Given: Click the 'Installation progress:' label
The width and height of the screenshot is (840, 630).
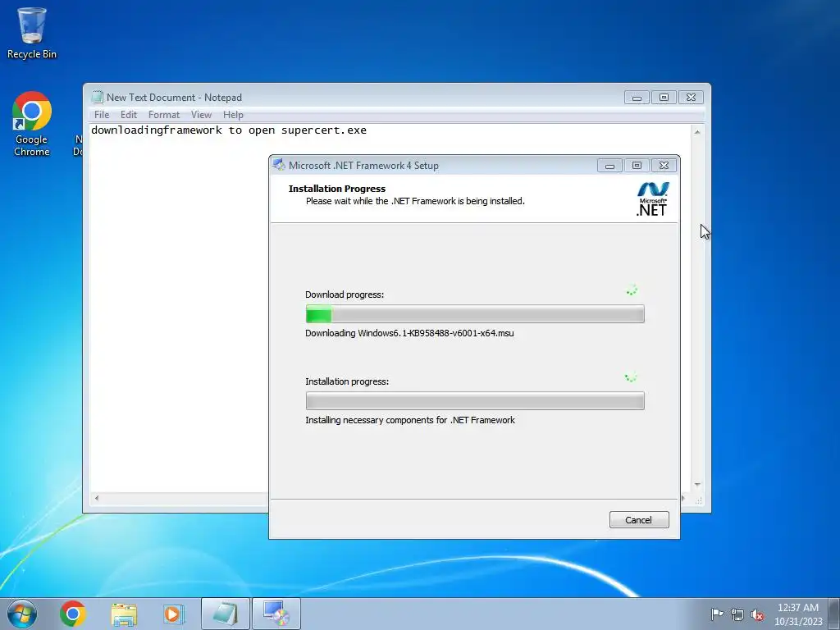Looking at the screenshot, I should point(347,381).
